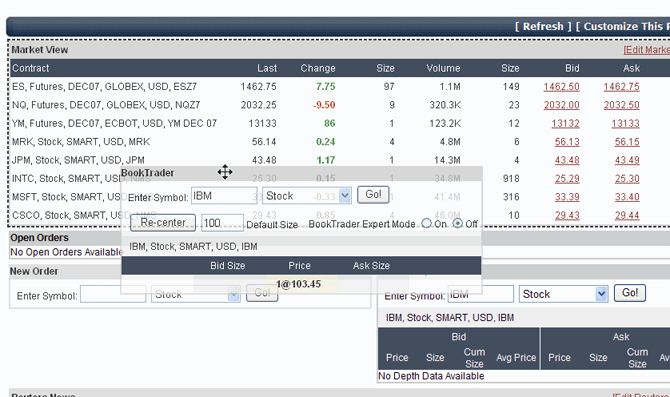
Task: Click the No Depth Data Available text
Action: [431, 376]
